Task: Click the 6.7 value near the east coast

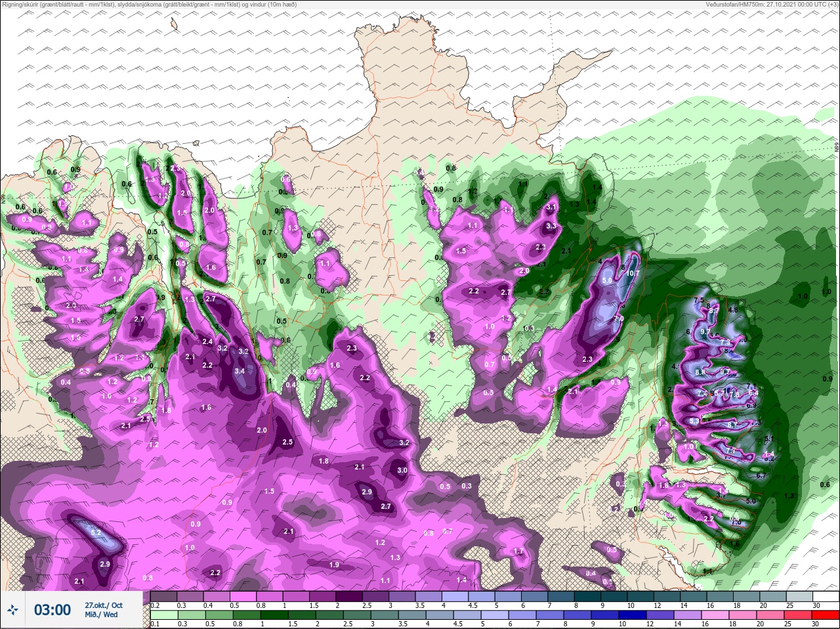Action: pos(761,475)
